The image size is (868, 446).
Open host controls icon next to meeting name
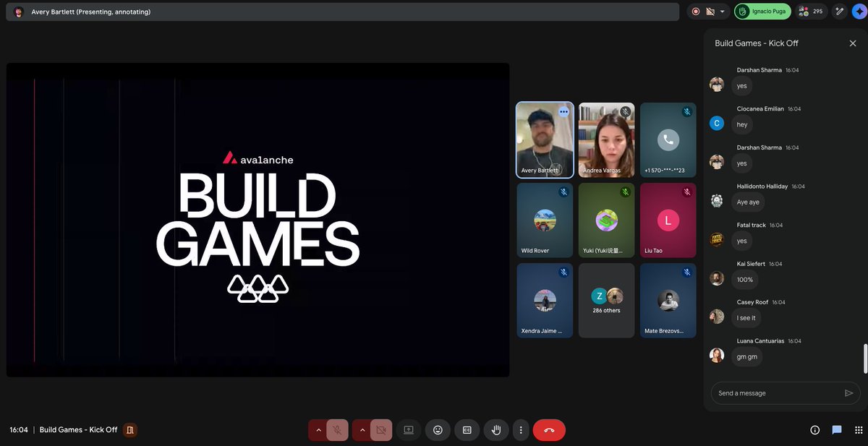coord(130,430)
